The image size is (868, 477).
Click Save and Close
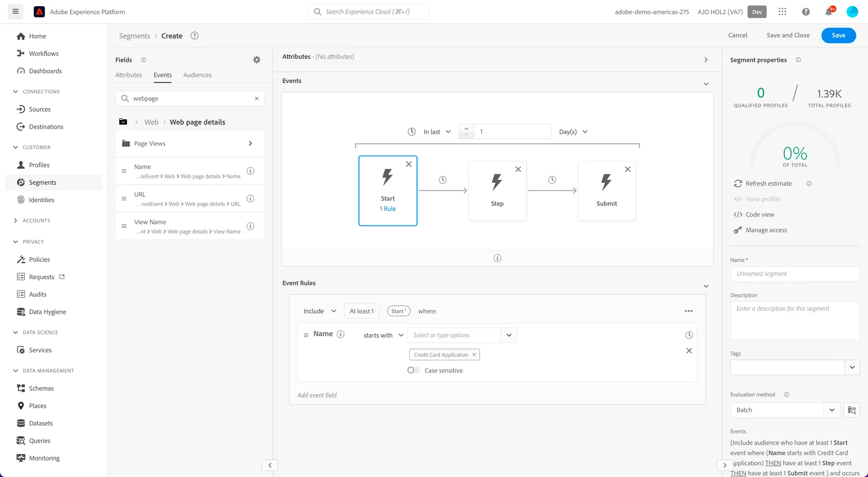coord(788,35)
